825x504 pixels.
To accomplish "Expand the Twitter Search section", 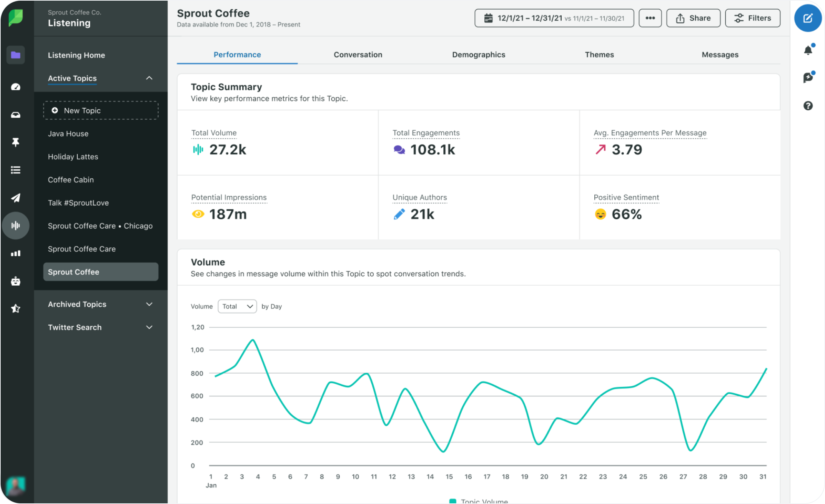I will 149,327.
